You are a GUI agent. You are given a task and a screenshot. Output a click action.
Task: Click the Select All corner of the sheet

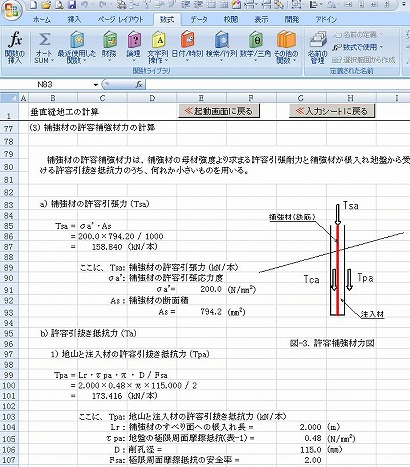pyautogui.click(x=9, y=98)
